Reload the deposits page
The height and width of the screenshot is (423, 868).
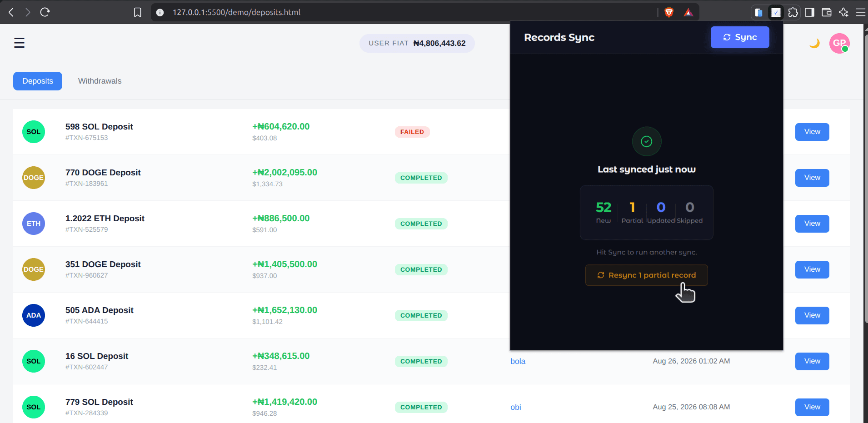pos(45,12)
